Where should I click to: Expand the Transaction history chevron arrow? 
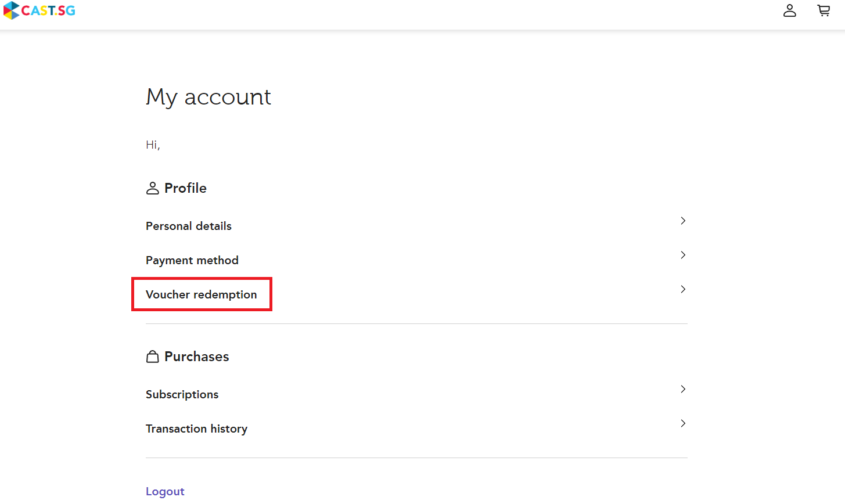pyautogui.click(x=683, y=423)
